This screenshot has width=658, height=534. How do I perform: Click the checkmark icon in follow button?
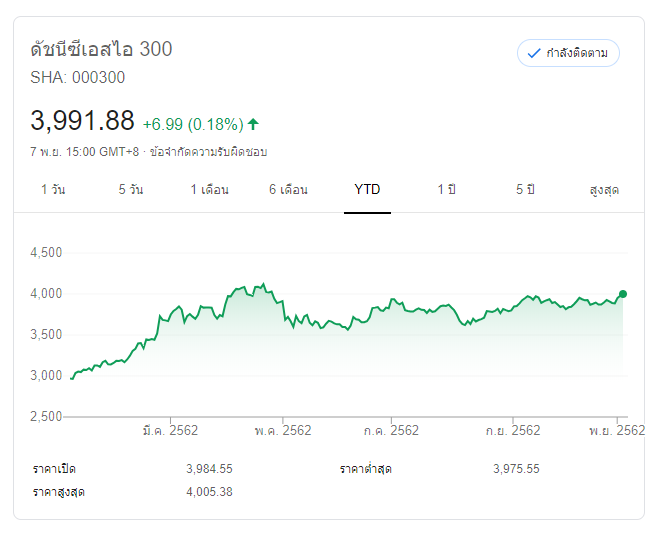pyautogui.click(x=533, y=53)
